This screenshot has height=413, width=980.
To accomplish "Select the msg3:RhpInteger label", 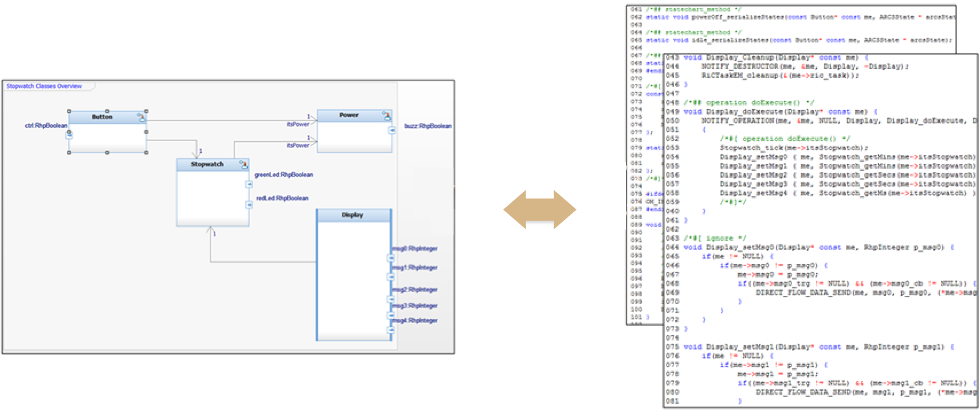I will click(x=415, y=306).
